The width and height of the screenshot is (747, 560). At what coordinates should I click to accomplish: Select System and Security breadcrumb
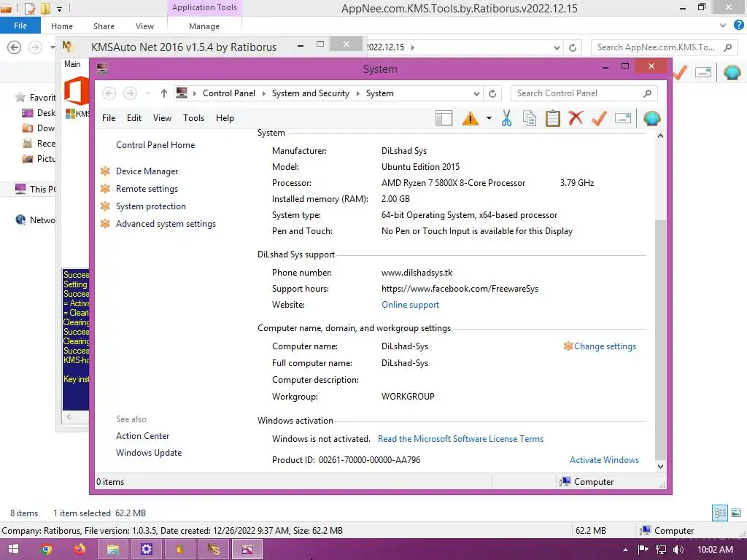click(x=311, y=93)
